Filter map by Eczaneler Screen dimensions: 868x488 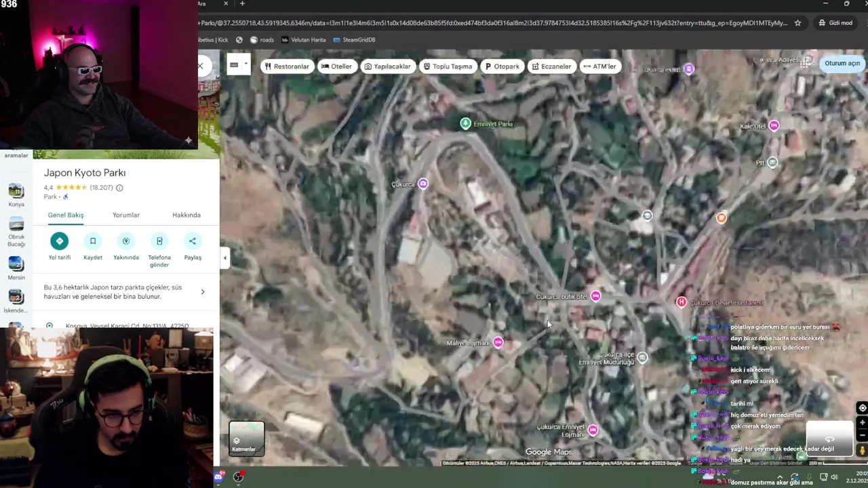point(551,66)
